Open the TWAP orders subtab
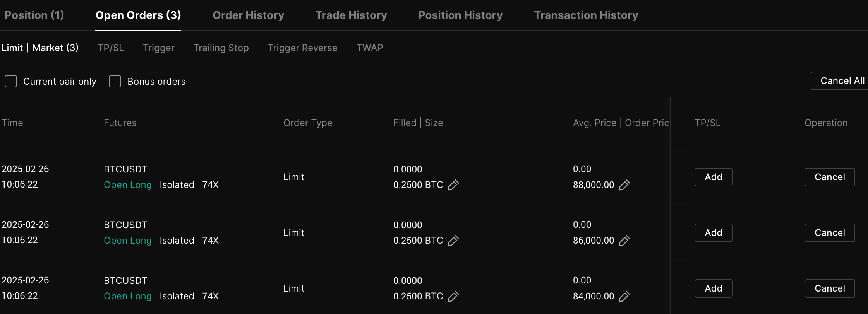Image resolution: width=868 pixels, height=314 pixels. coord(369,48)
